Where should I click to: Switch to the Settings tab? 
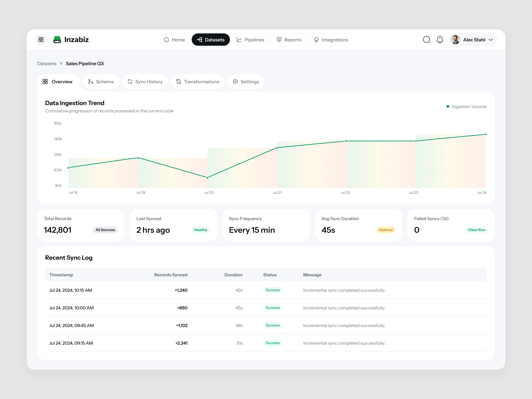[246, 82]
